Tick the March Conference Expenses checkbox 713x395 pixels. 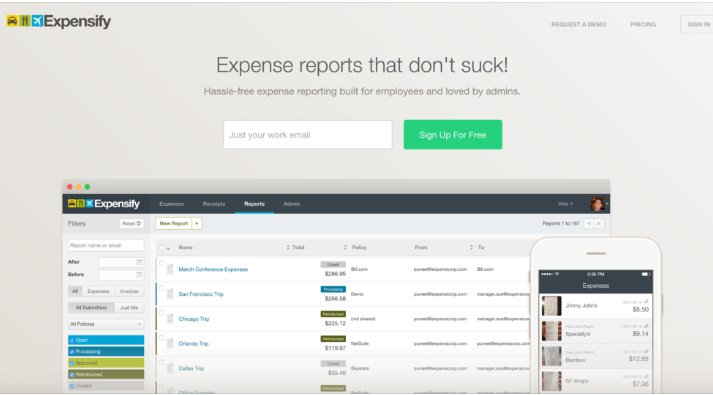(x=161, y=264)
